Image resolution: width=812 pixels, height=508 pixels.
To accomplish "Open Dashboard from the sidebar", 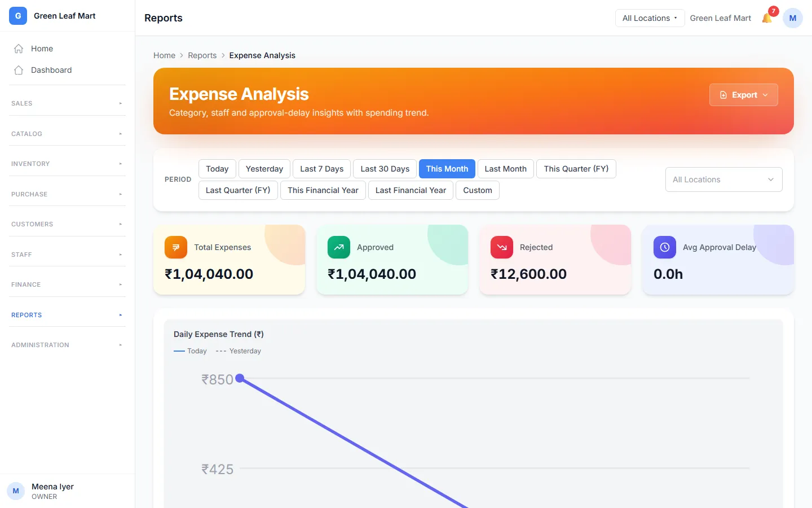I will coord(67,70).
